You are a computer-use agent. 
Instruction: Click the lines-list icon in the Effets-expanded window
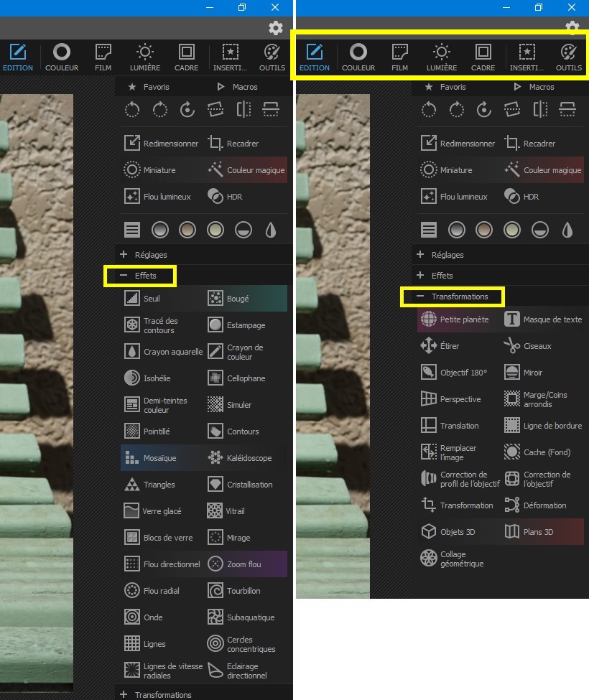pos(131,230)
